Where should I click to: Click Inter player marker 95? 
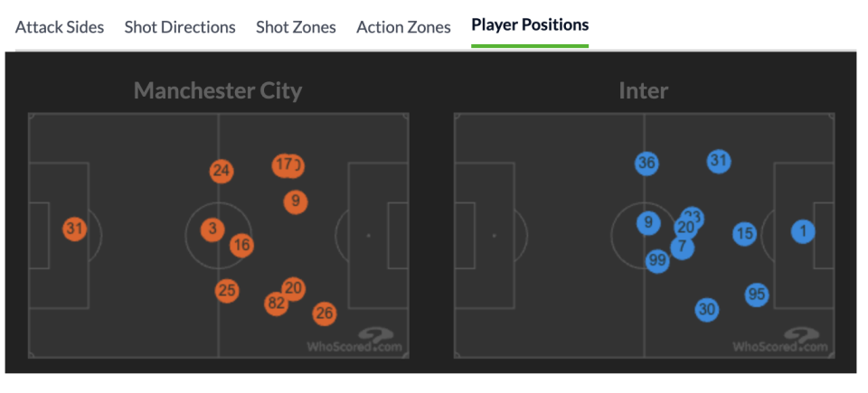point(757,295)
